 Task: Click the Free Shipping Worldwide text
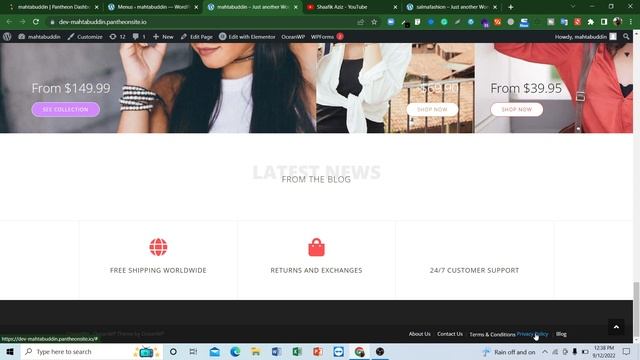click(x=158, y=270)
